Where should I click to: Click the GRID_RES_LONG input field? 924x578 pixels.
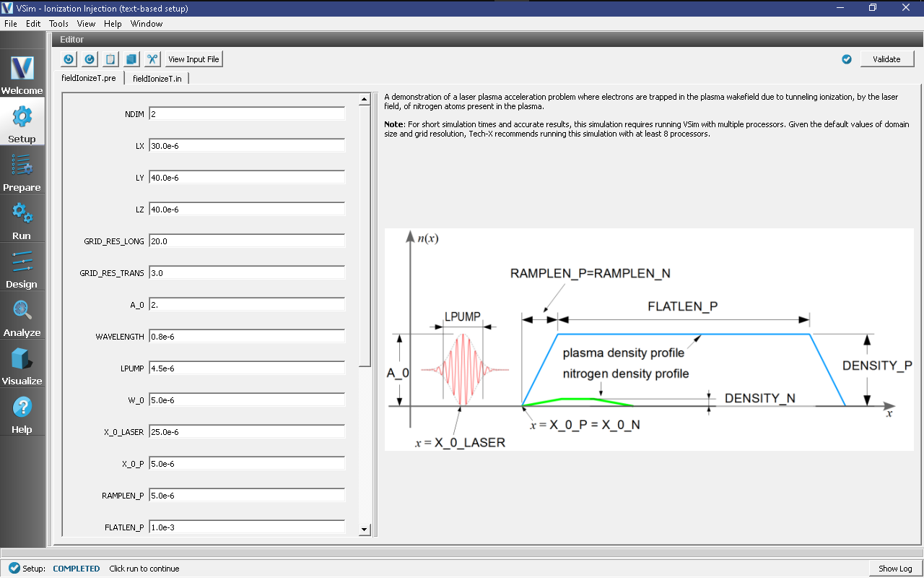click(x=246, y=241)
